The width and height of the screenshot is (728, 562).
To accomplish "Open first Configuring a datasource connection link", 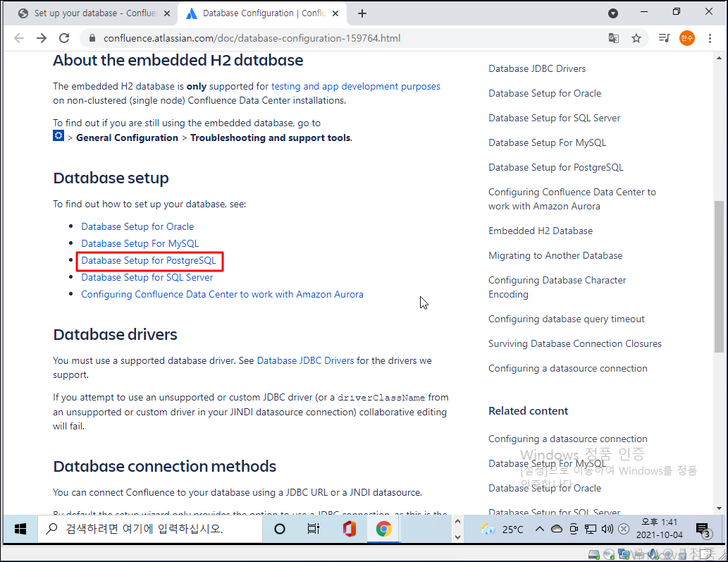I will (568, 368).
